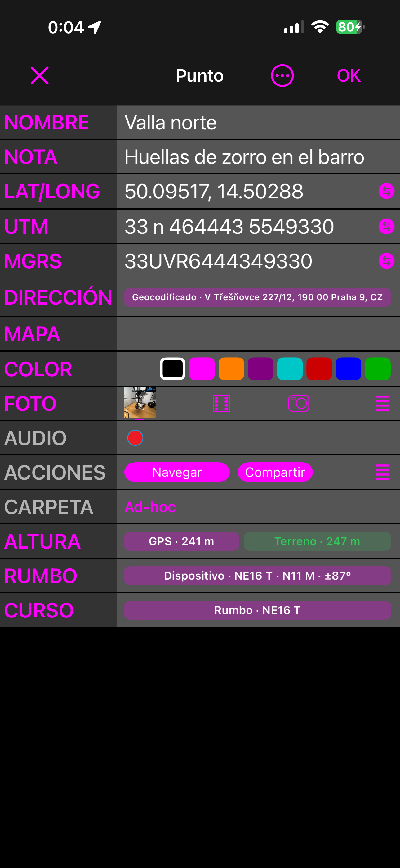
Task: Tap the NOMBRE label
Action: click(x=47, y=122)
